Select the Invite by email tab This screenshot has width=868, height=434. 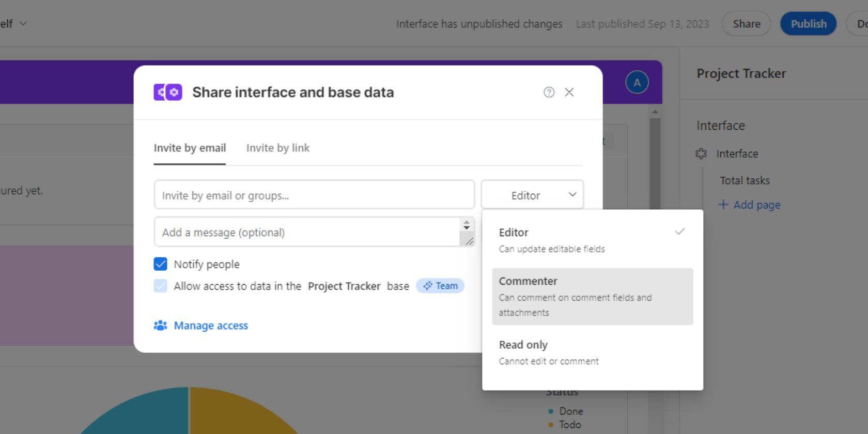[x=190, y=148]
